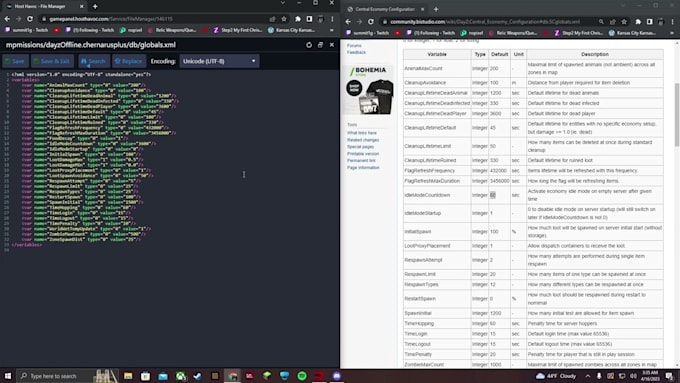Open weather widget showing Cloudy
680x383 pixels.
556,376
